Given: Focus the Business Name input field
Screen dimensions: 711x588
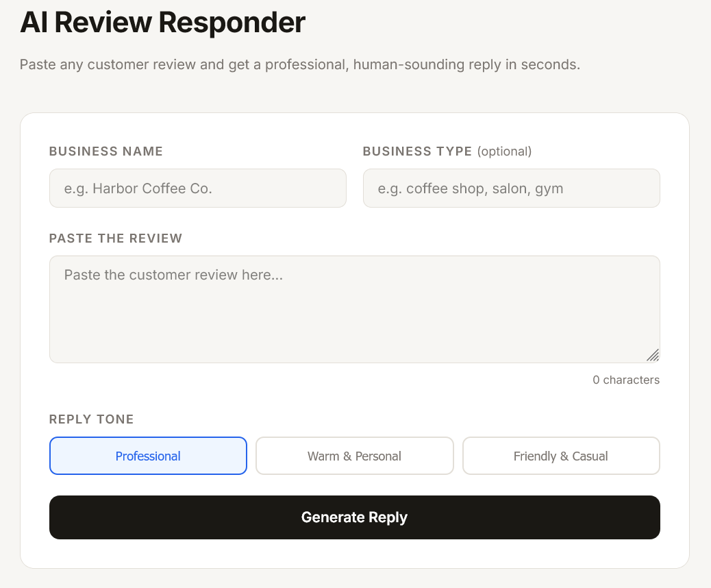Looking at the screenshot, I should tap(197, 188).
